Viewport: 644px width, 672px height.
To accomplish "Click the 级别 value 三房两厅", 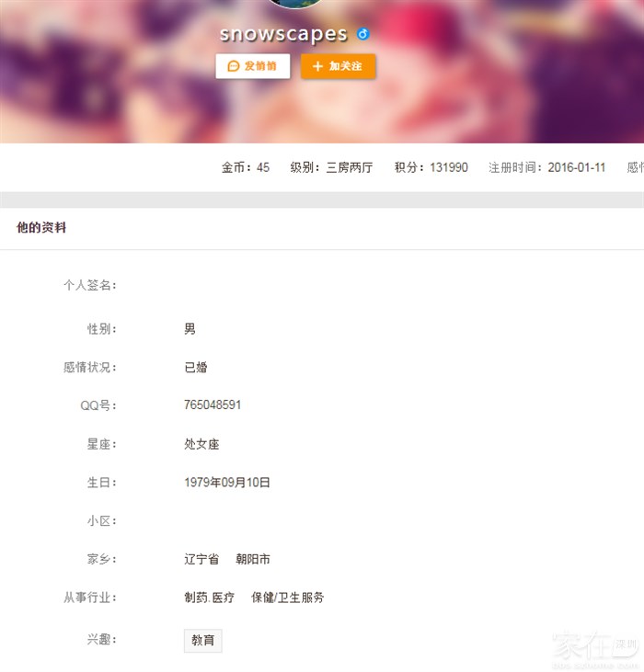I will click(x=349, y=167).
